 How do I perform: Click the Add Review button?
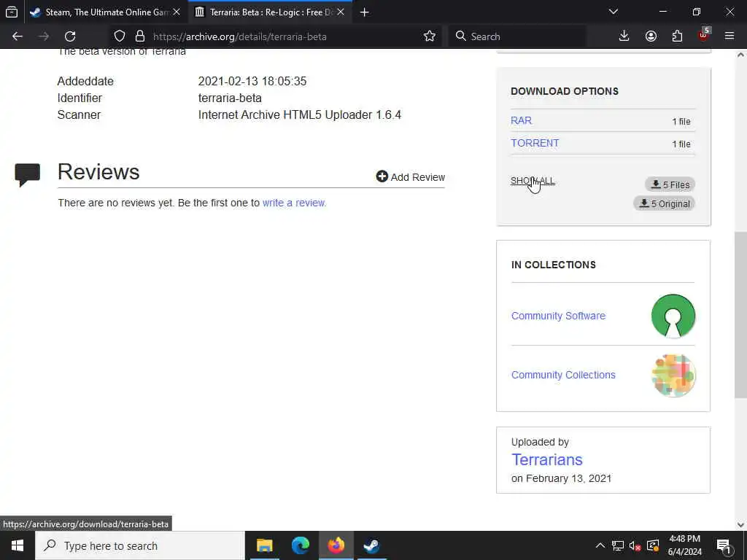pos(410,177)
